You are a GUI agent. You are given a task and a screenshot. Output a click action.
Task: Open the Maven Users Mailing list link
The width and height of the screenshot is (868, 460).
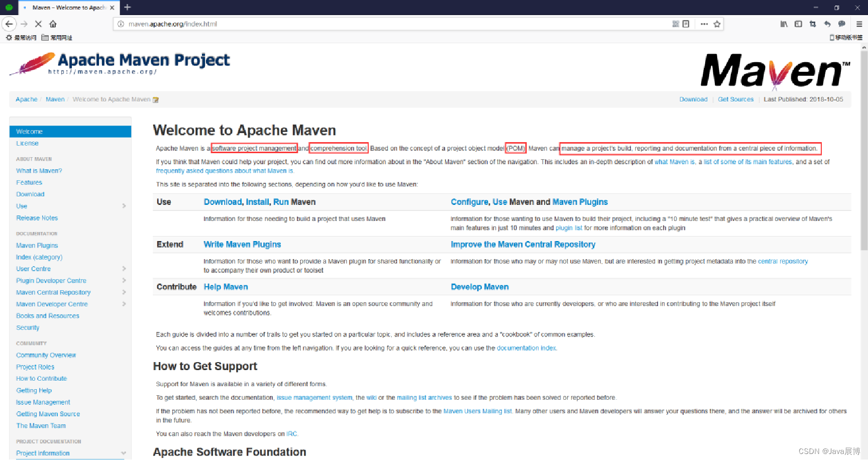point(478,411)
